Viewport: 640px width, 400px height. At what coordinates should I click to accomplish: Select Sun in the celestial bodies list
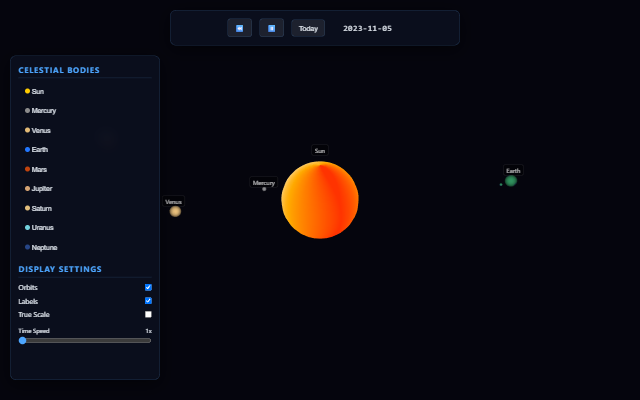(x=85, y=91)
